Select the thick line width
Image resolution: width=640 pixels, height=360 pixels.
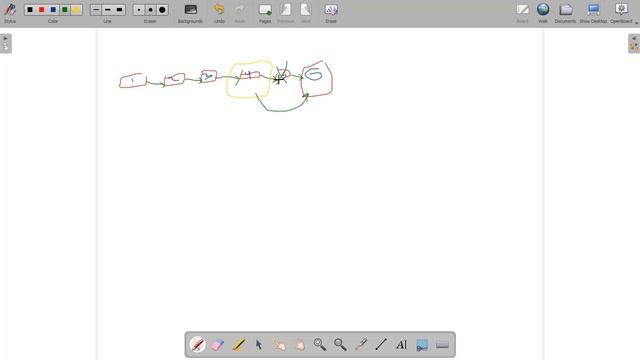(x=119, y=9)
